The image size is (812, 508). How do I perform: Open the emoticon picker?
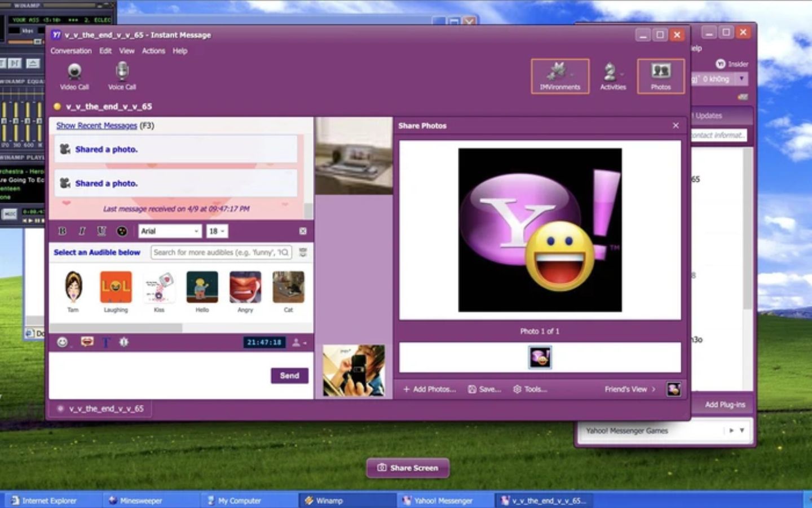click(x=61, y=342)
